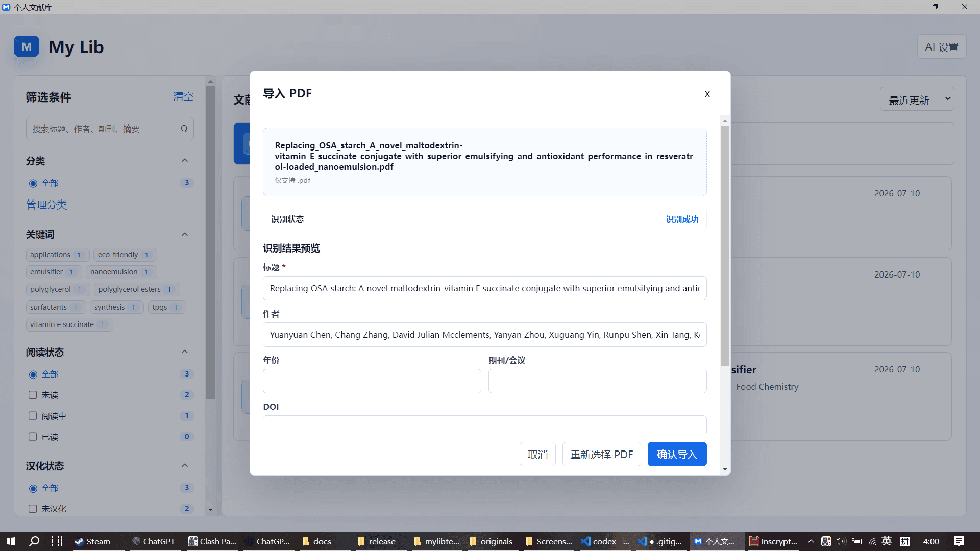Viewport: 980px width, 551px height.
Task: Click the search magnifier icon in filter box
Action: [184, 129]
